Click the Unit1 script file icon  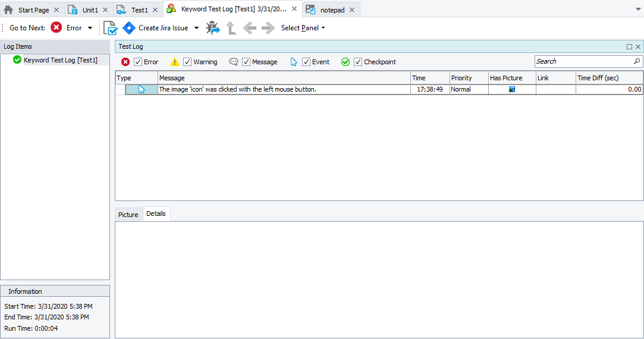(x=73, y=10)
